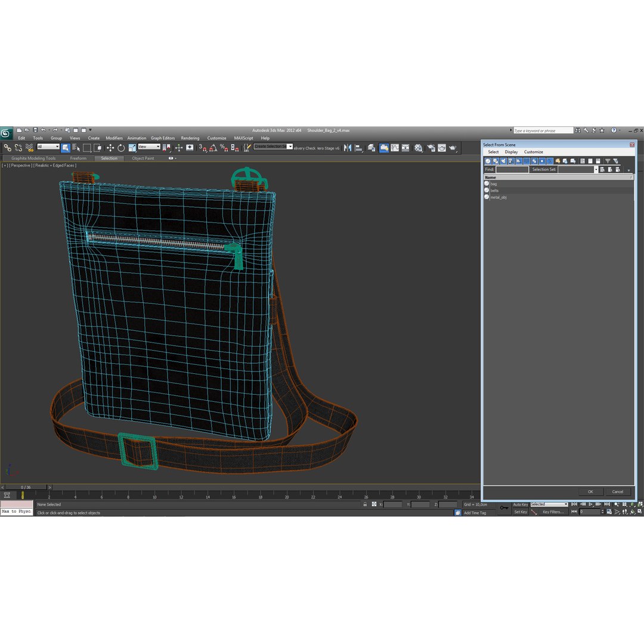The image size is (644, 644).
Task: Toggle Display Geometry filter in Select From Scene
Action: point(488,161)
